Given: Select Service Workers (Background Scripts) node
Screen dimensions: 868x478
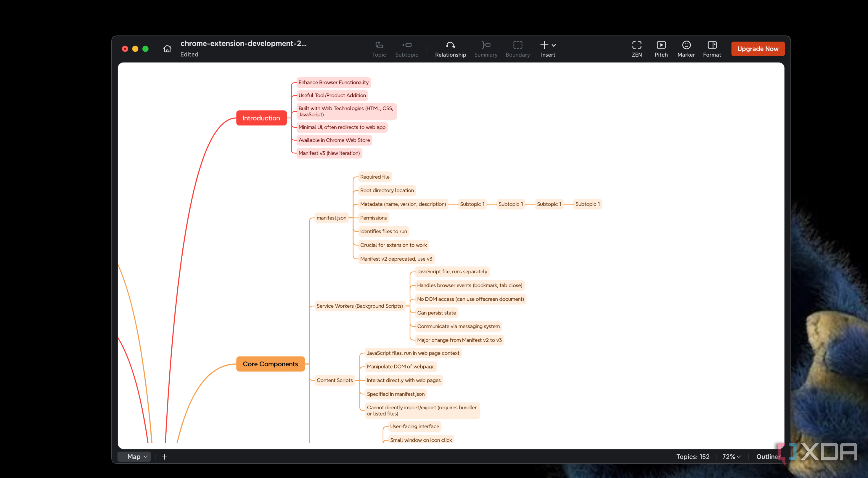Looking at the screenshot, I should click(359, 306).
